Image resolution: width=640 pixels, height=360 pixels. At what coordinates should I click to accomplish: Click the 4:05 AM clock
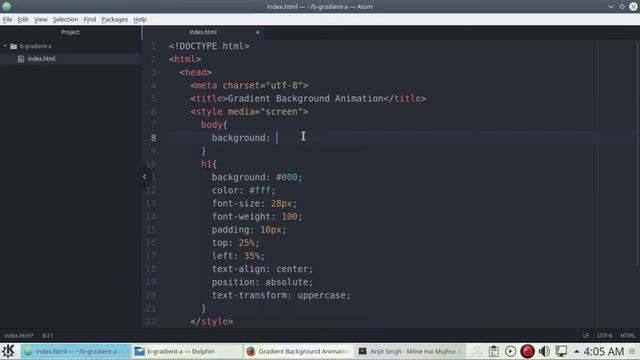point(603,351)
